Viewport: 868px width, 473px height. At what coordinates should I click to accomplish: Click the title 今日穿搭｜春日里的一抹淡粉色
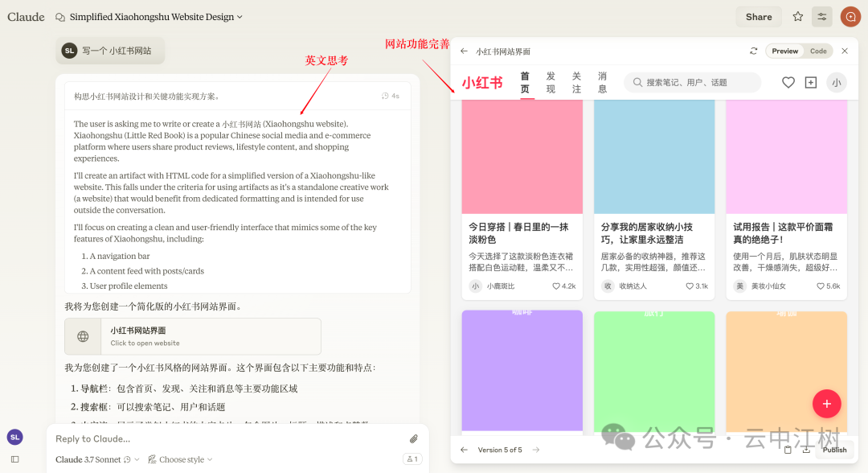tap(518, 233)
